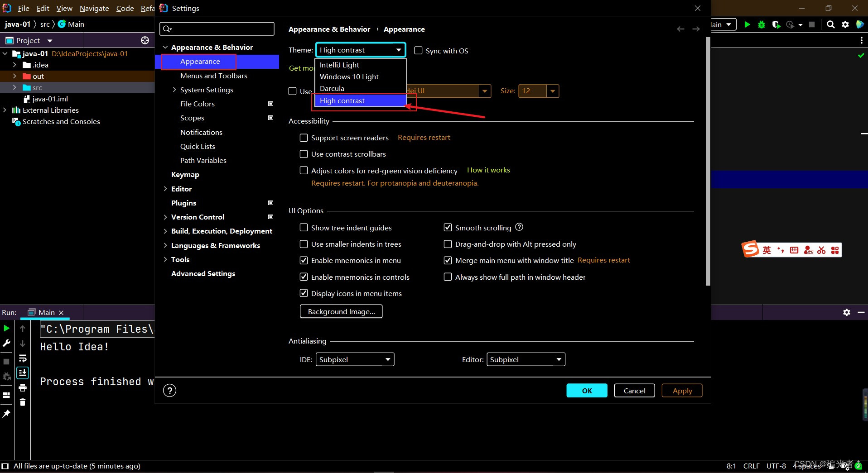Clear console with the trash icon
The width and height of the screenshot is (868, 473).
click(23, 402)
